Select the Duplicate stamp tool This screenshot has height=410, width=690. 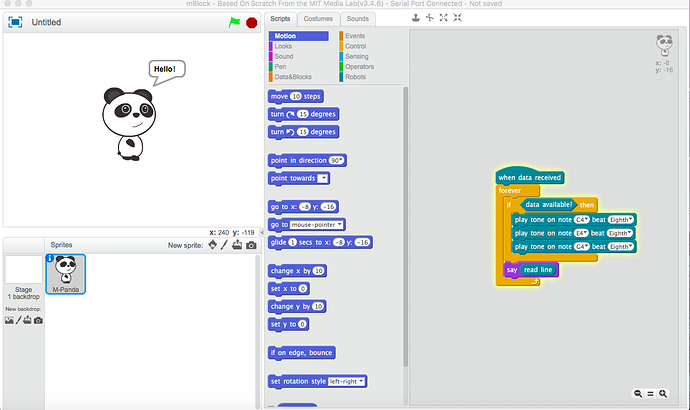[415, 18]
